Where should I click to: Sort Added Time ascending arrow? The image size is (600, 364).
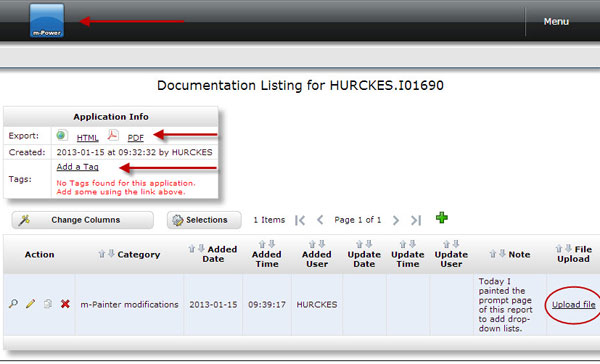[x=262, y=244]
